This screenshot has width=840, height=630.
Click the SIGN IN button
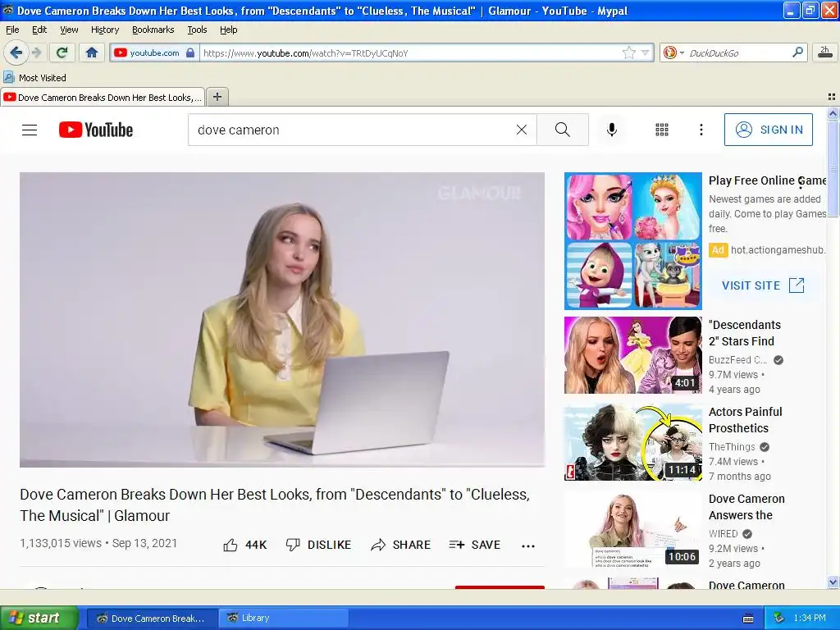[x=768, y=130]
